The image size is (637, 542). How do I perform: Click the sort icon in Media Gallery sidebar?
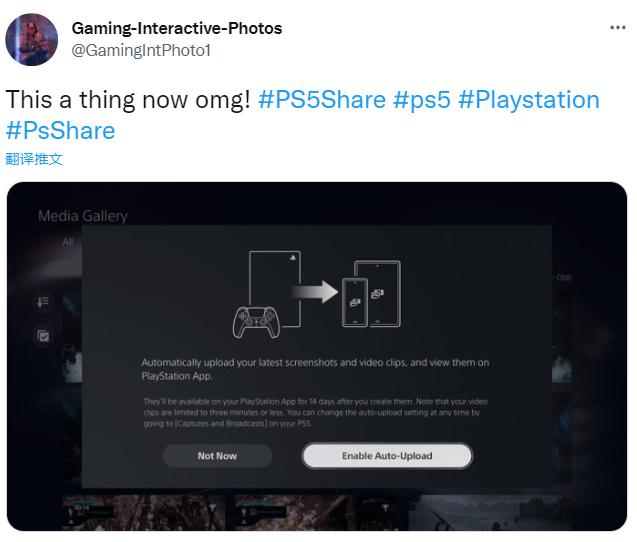pyautogui.click(x=43, y=301)
